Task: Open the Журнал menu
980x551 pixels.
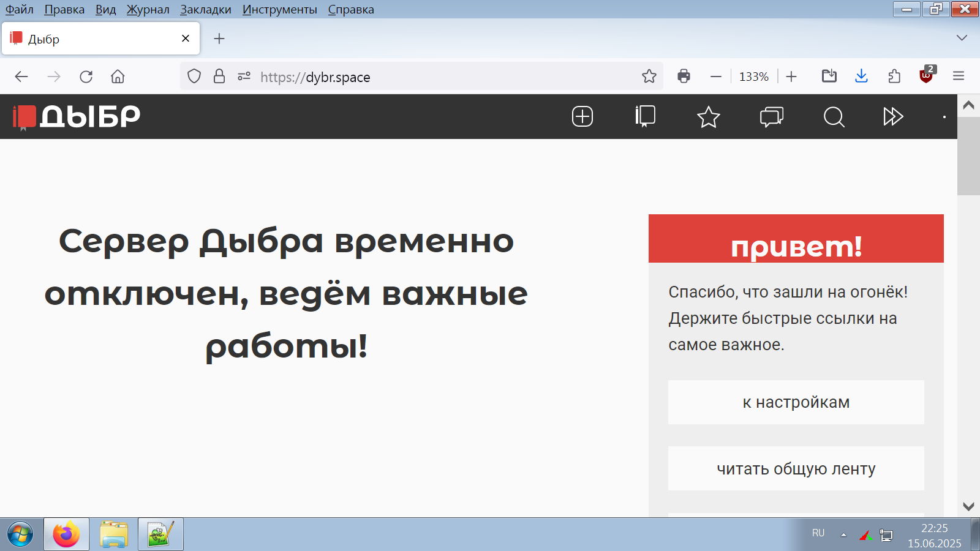Action: click(148, 9)
